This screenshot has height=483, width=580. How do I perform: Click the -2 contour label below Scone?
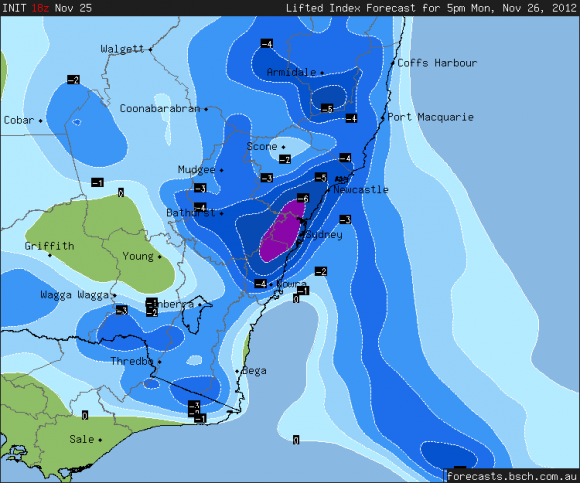[285, 160]
